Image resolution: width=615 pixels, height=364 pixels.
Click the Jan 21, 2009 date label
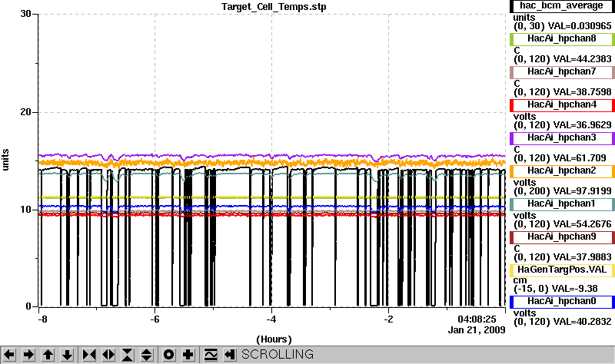tap(477, 330)
